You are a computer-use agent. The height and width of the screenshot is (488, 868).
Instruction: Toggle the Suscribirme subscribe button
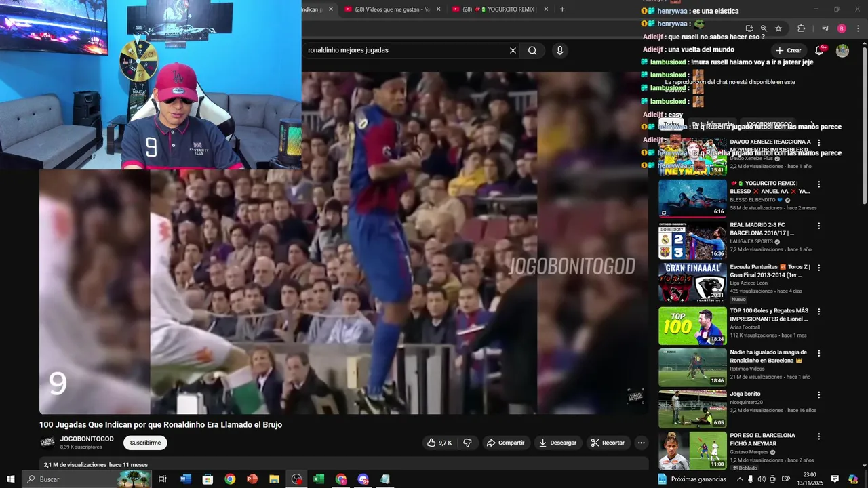click(x=145, y=443)
